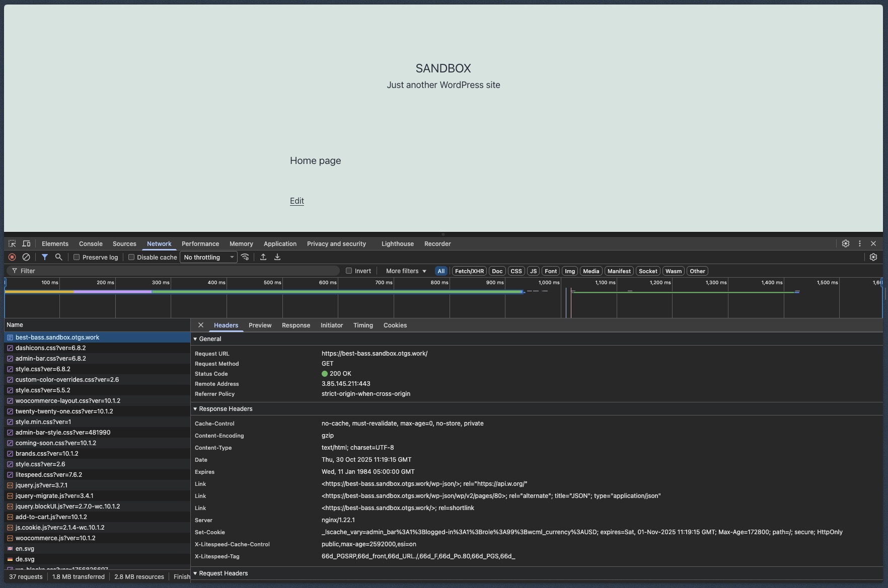Toggle the network filter funnel icon
Screen dimensions: 888x588
(x=45, y=257)
